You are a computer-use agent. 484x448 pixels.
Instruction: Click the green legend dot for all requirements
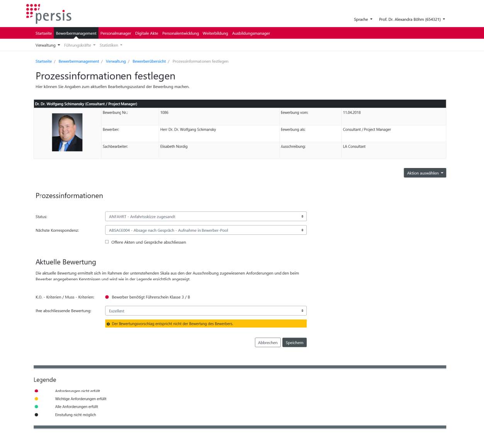36,407
